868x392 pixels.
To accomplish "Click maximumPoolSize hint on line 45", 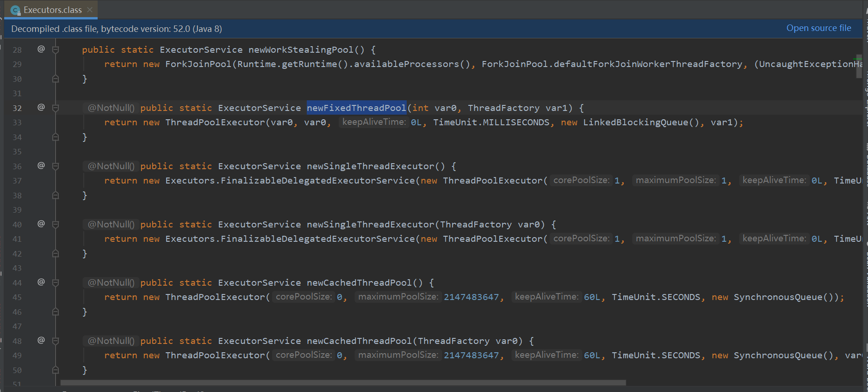I will (398, 297).
